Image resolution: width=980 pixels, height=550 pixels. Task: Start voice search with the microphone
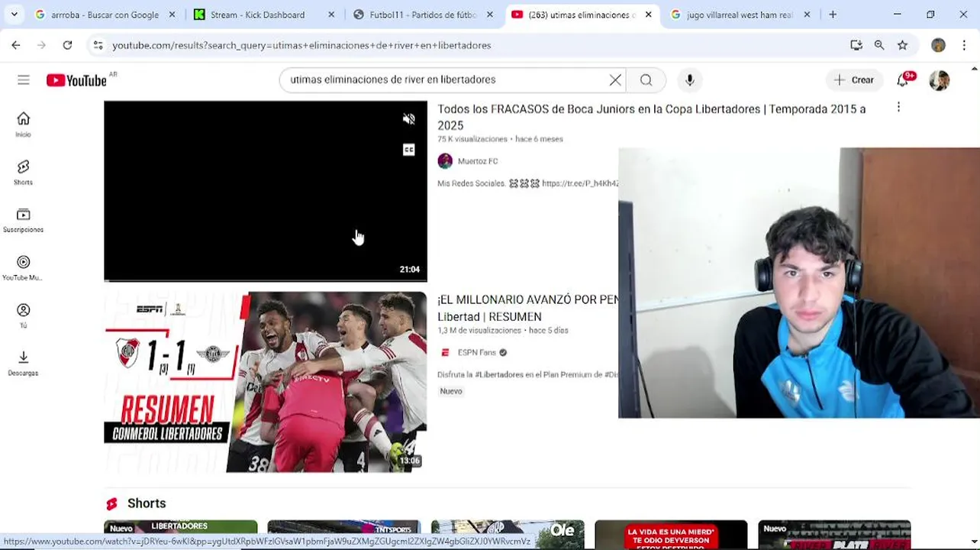(690, 80)
